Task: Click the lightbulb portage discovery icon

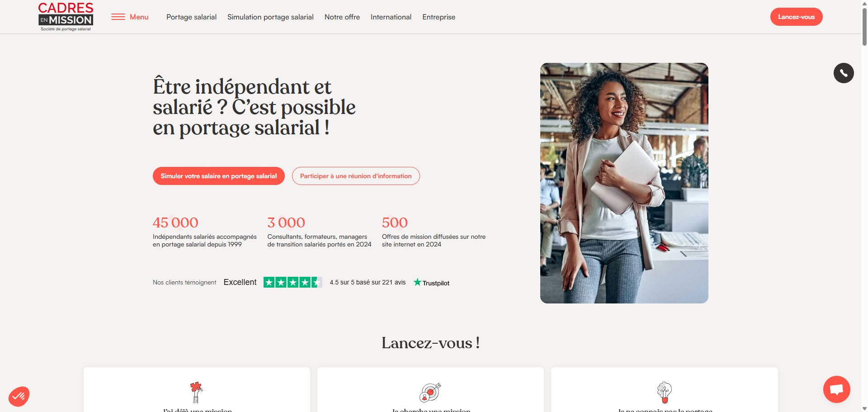Action: (x=664, y=392)
